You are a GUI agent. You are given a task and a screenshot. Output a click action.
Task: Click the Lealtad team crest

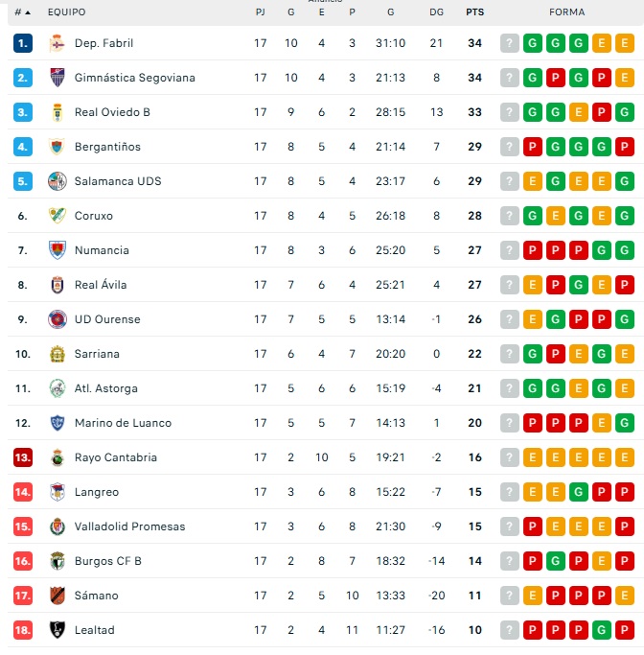tap(57, 630)
